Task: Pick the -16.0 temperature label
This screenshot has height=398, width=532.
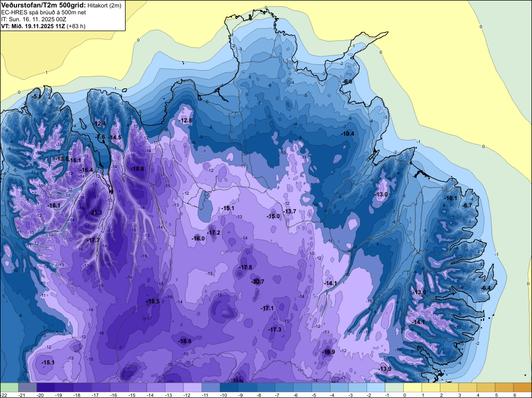Action: [198, 238]
